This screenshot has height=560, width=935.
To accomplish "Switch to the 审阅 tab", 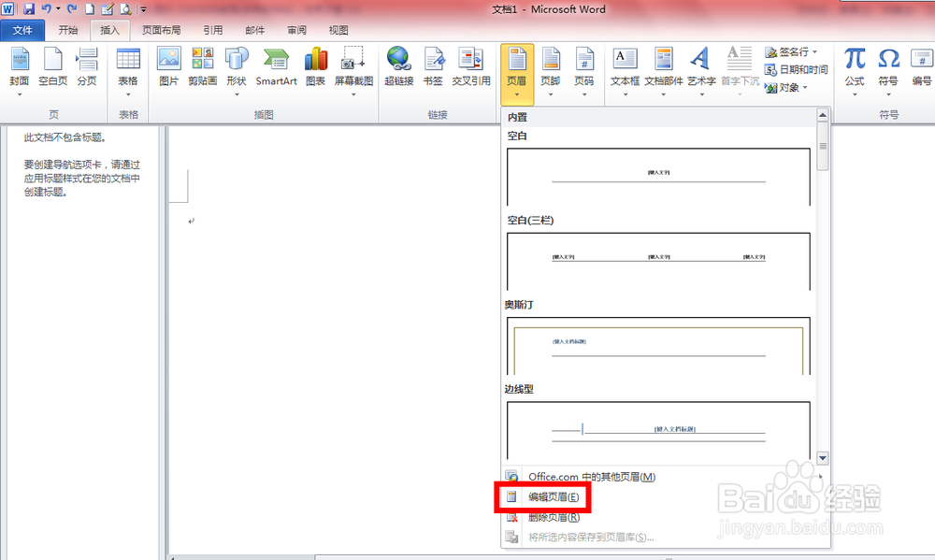I will tap(296, 31).
